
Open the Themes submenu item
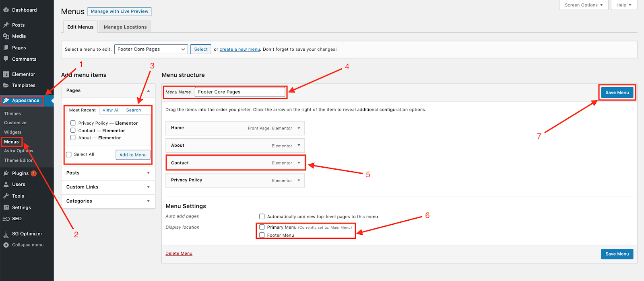coord(12,114)
